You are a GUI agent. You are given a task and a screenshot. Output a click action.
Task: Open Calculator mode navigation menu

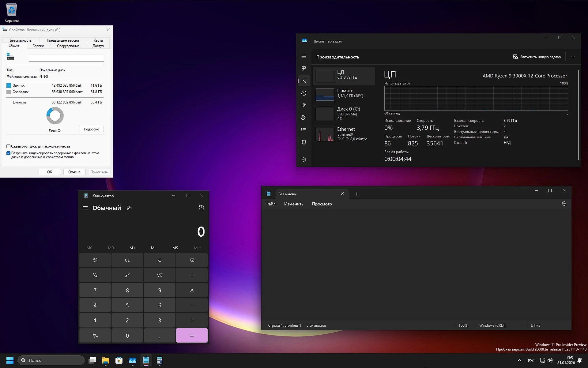click(85, 208)
